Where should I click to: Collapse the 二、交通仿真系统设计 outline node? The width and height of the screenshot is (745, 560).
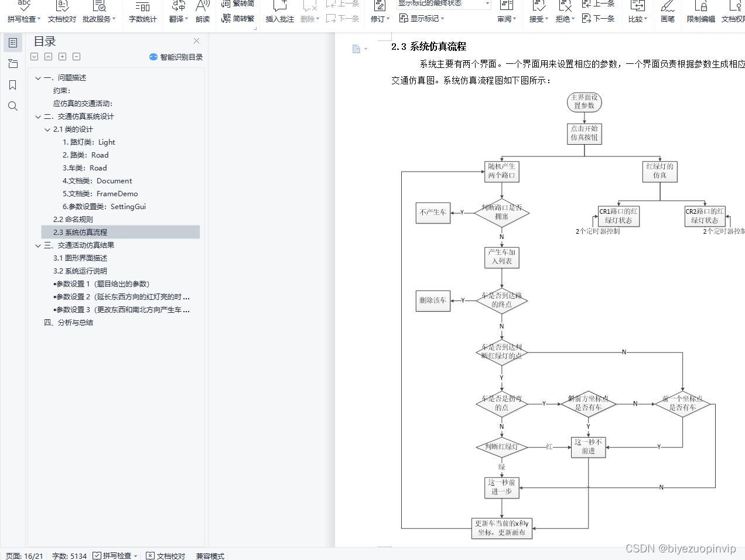click(38, 117)
